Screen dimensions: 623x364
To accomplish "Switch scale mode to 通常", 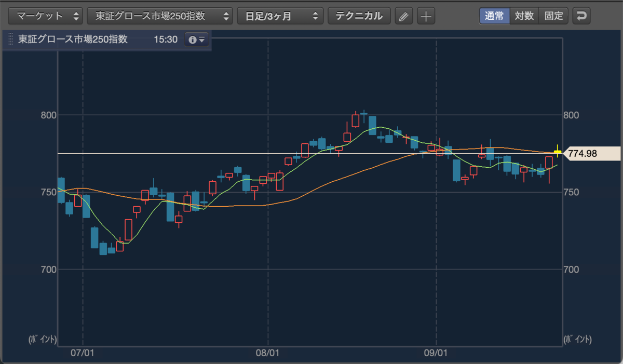I will coord(494,16).
